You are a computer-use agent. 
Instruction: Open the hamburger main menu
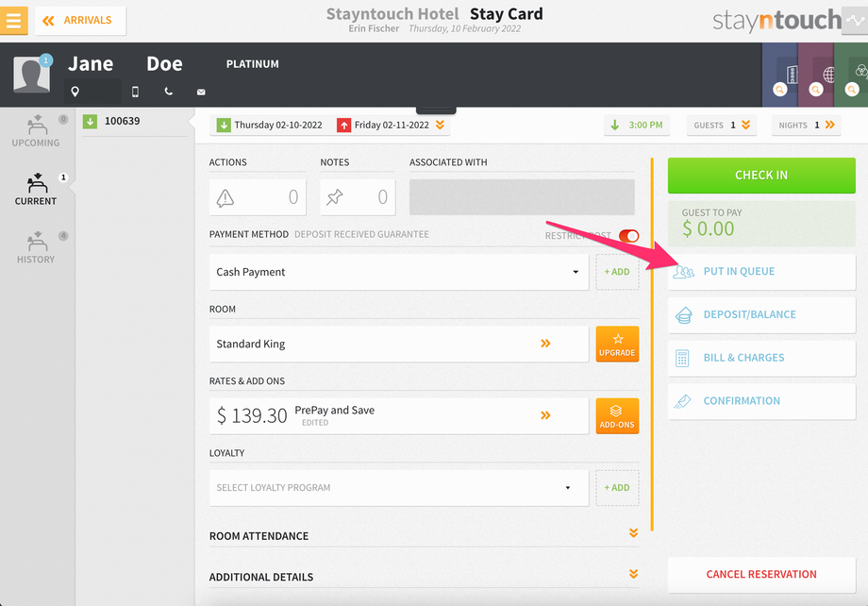tap(13, 21)
